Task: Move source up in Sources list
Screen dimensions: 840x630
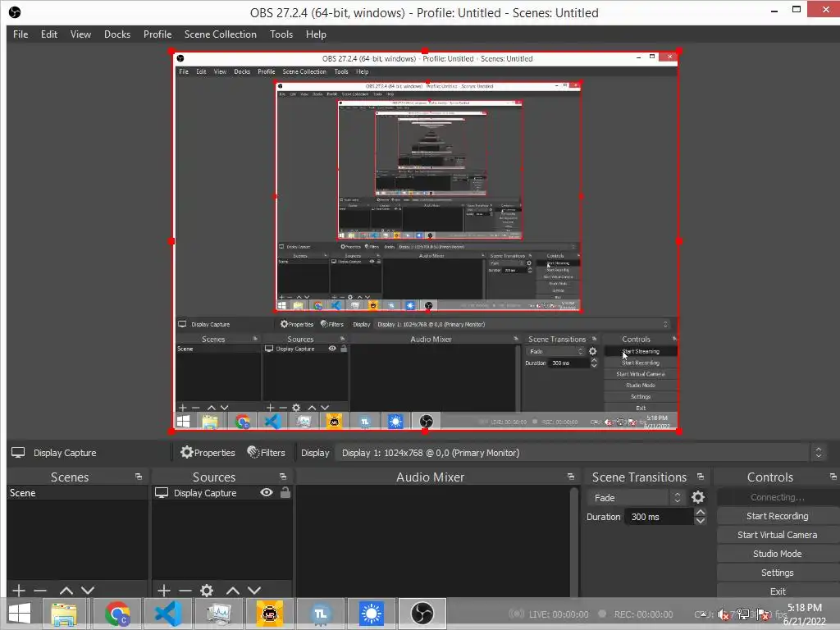Action: point(232,591)
